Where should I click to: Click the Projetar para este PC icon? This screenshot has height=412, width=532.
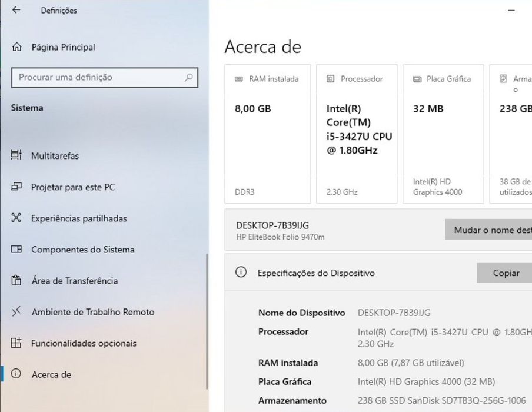pyautogui.click(x=16, y=187)
